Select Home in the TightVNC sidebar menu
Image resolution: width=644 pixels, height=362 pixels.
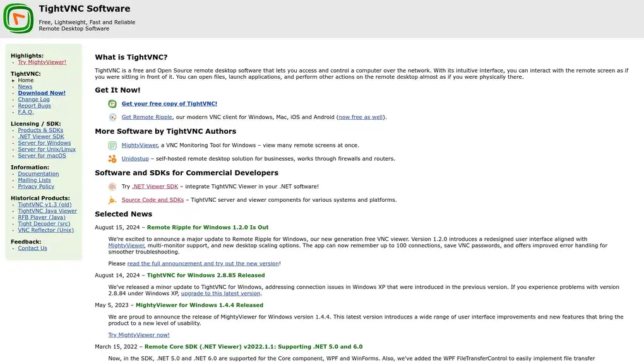[x=25, y=80]
